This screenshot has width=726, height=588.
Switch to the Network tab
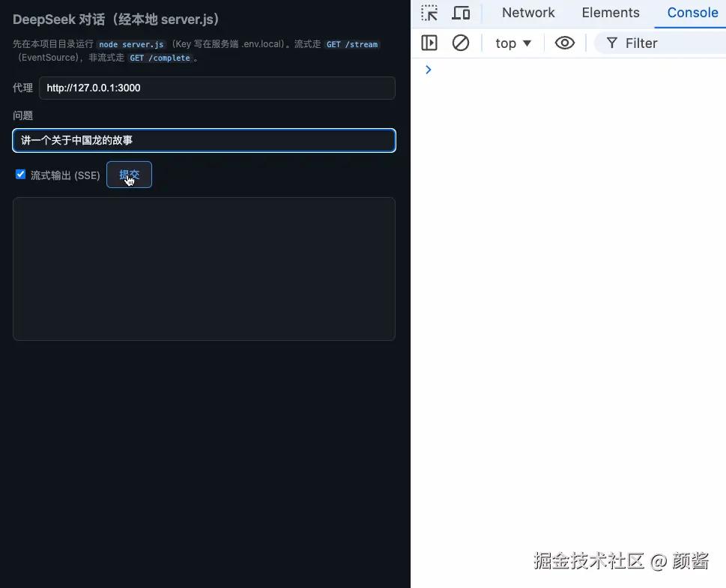(x=528, y=13)
